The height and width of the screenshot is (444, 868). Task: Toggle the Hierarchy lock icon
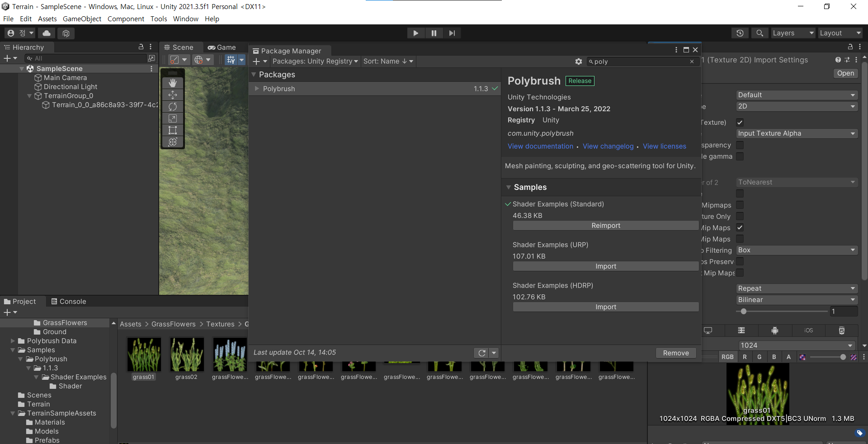(141, 47)
